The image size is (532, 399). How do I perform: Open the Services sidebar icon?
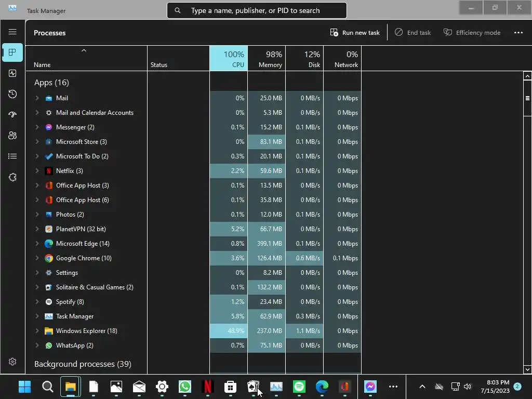click(x=12, y=177)
